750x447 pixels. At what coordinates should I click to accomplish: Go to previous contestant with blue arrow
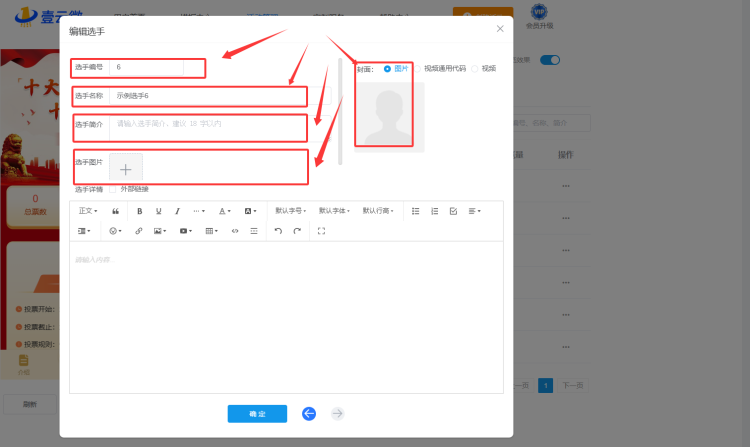[x=309, y=413]
